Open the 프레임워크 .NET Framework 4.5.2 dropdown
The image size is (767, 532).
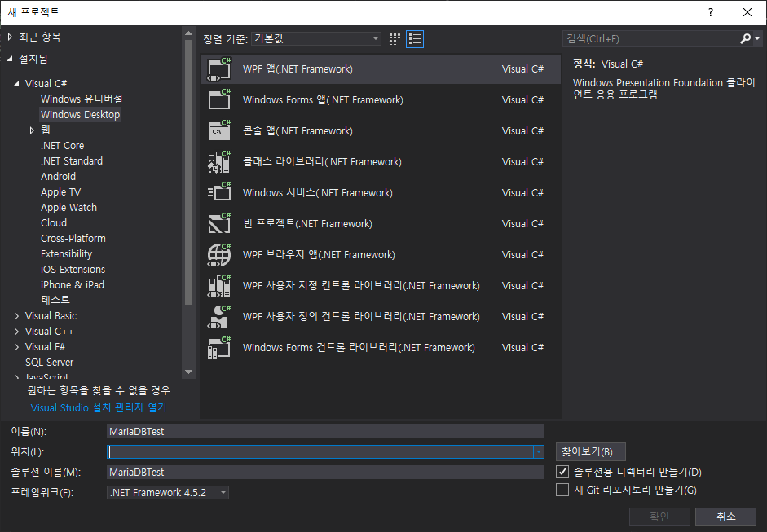(168, 492)
